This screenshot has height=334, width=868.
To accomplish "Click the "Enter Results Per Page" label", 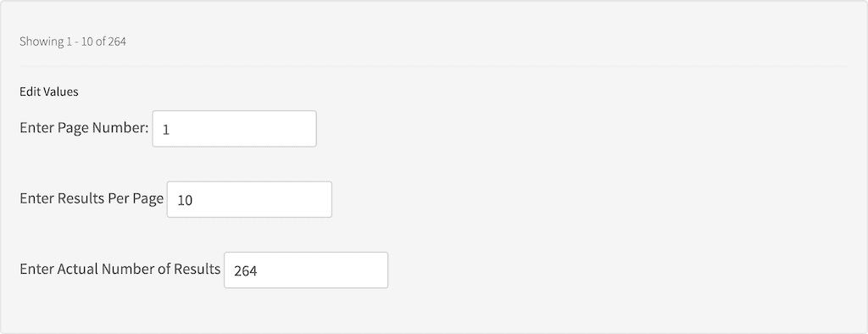I will coord(92,198).
